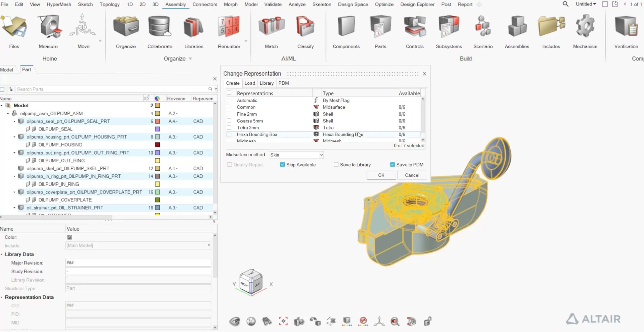Collapse the oilpump_housing_prt tree node
This screenshot has height=332, width=644.
click(14, 137)
